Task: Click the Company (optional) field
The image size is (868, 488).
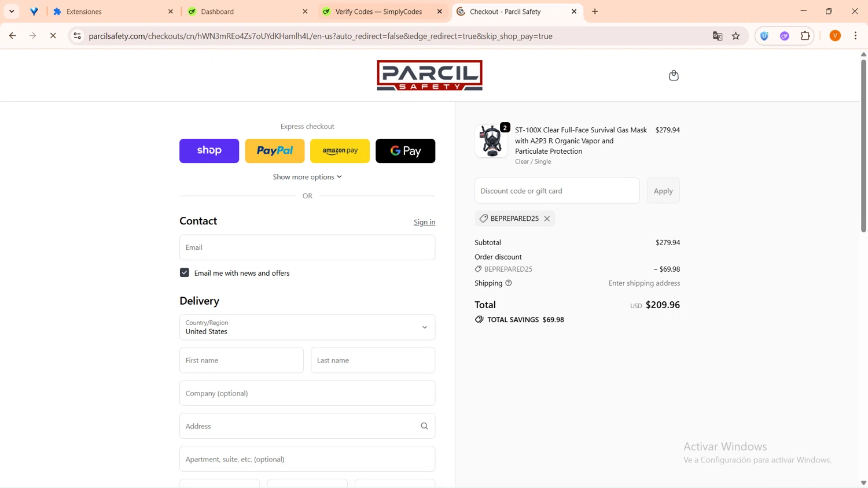Action: point(307,393)
